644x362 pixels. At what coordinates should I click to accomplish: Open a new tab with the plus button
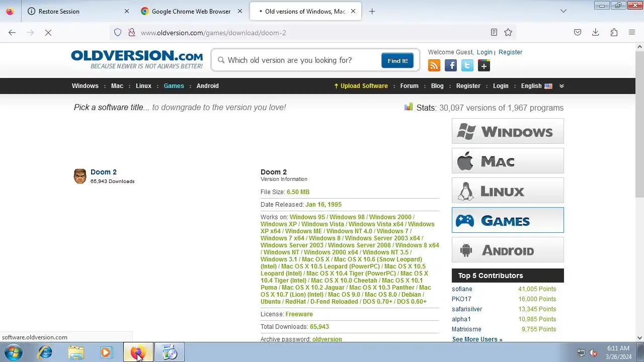pyautogui.click(x=372, y=11)
